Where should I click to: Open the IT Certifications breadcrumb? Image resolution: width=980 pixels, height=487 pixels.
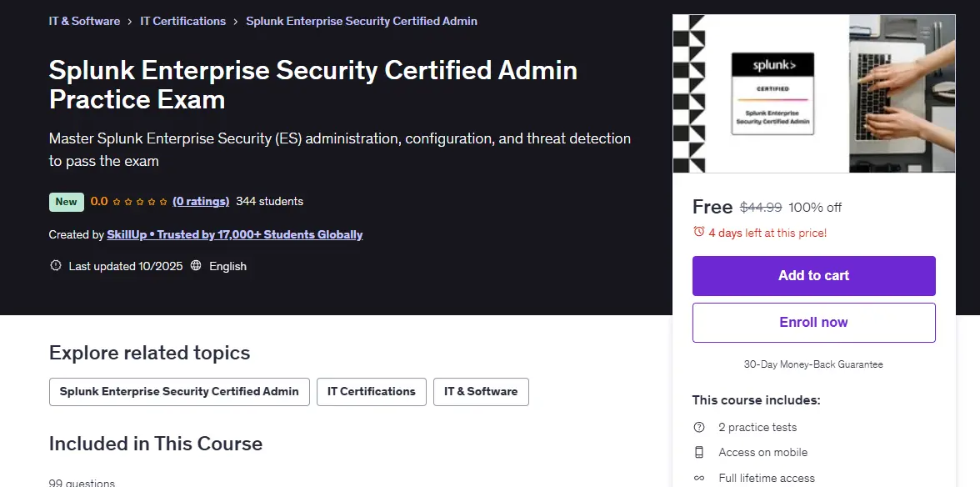pos(182,21)
